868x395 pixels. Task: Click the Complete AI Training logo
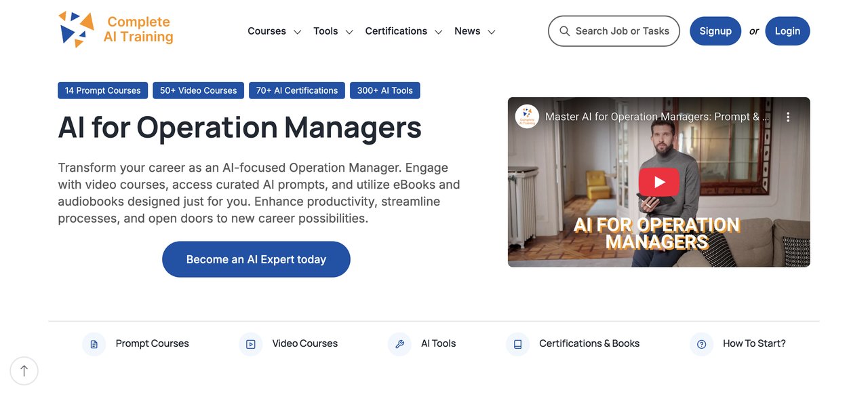pyautogui.click(x=116, y=30)
